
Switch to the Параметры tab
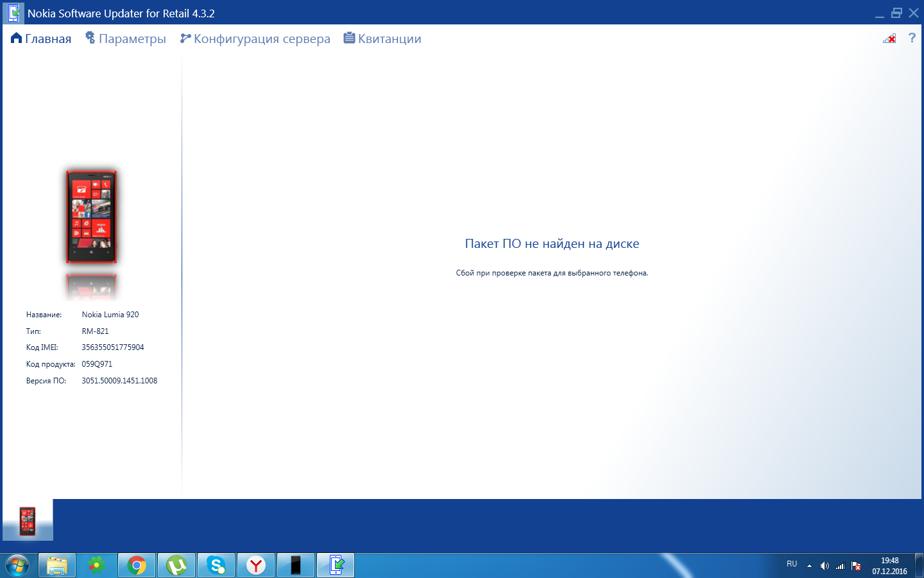(x=126, y=39)
